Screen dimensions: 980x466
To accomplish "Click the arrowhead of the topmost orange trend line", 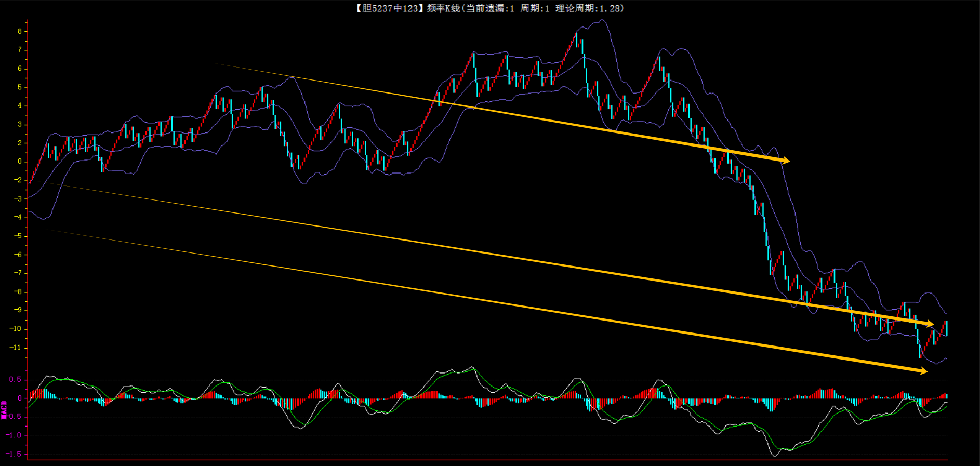I will click(786, 161).
